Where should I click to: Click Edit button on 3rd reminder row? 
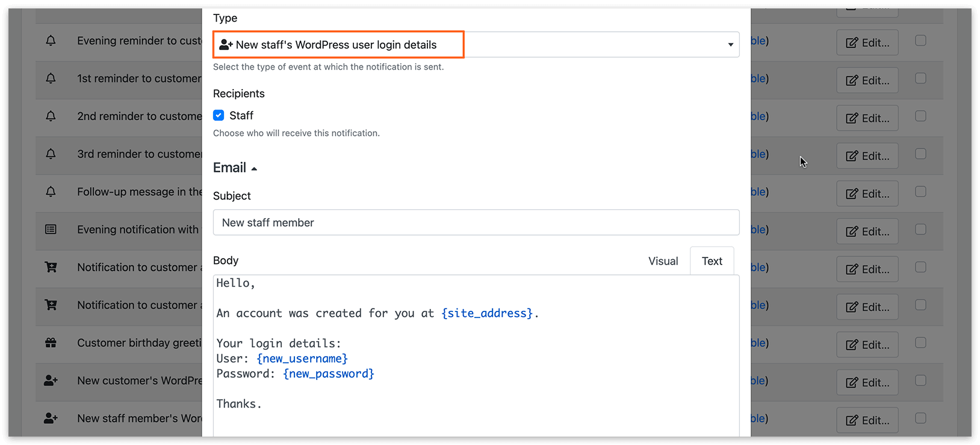867,156
